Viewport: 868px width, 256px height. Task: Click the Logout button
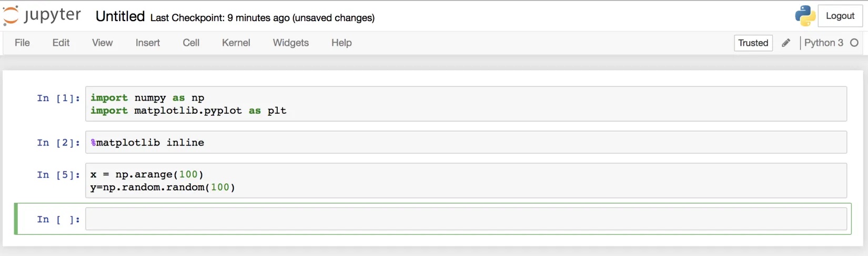[x=840, y=16]
